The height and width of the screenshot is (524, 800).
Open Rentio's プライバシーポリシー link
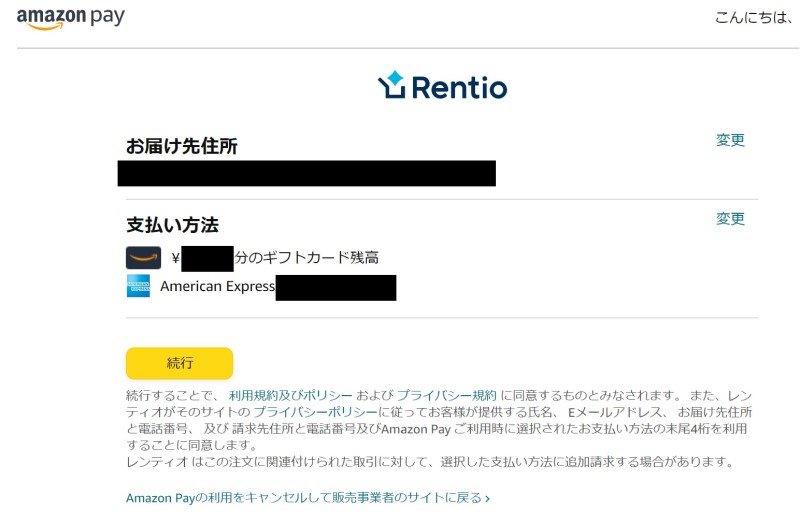[x=315, y=412]
